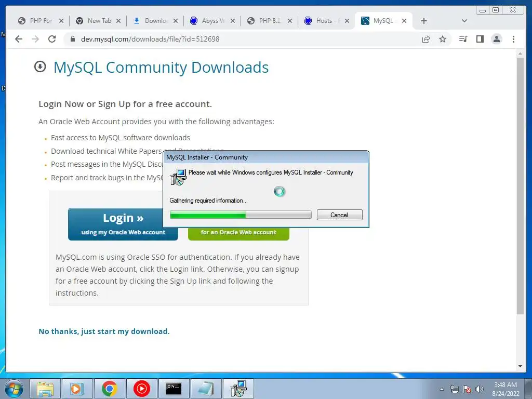Close the Downloads tab

176,21
